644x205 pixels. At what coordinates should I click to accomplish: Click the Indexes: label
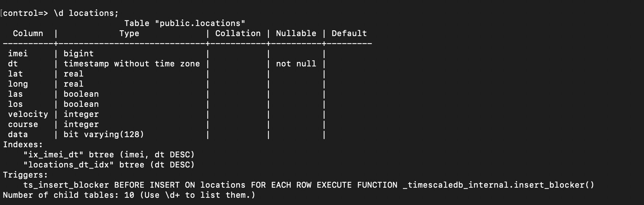[23, 145]
